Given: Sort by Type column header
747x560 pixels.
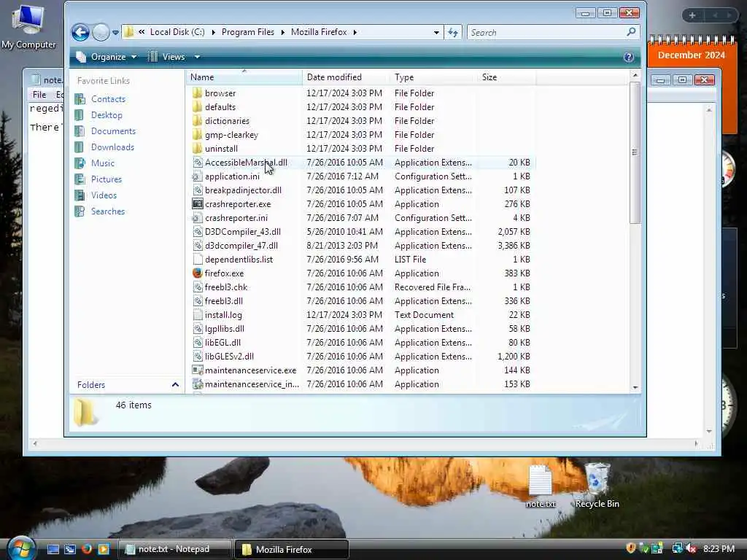Looking at the screenshot, I should [433, 77].
